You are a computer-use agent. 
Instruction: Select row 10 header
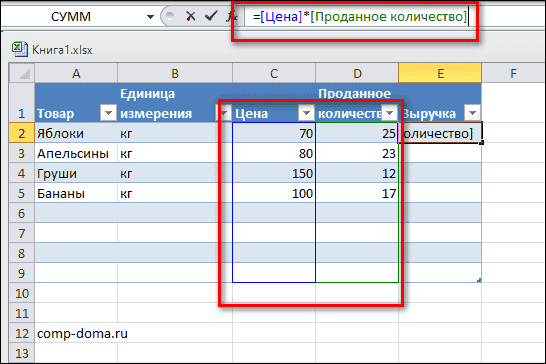point(22,293)
